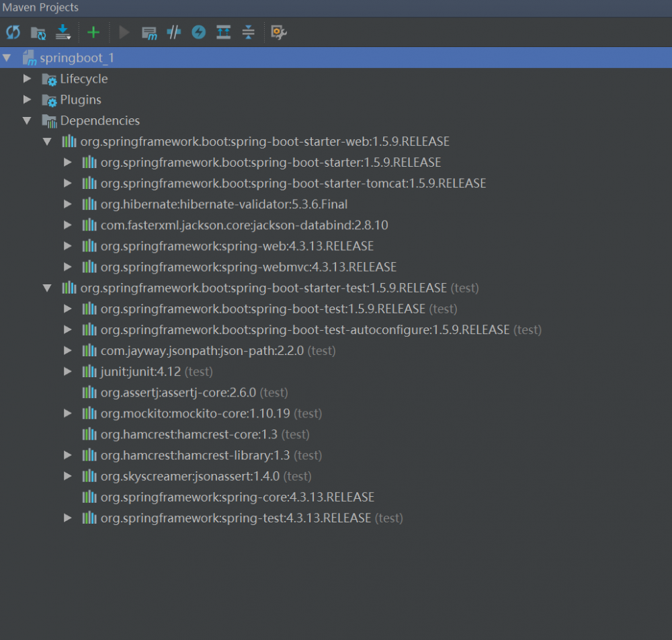Reimport all Maven projects
This screenshot has height=640, width=672.
[x=13, y=32]
